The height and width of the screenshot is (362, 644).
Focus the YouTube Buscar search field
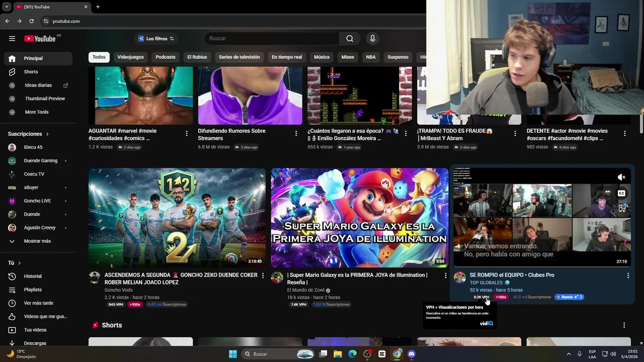[x=272, y=39]
